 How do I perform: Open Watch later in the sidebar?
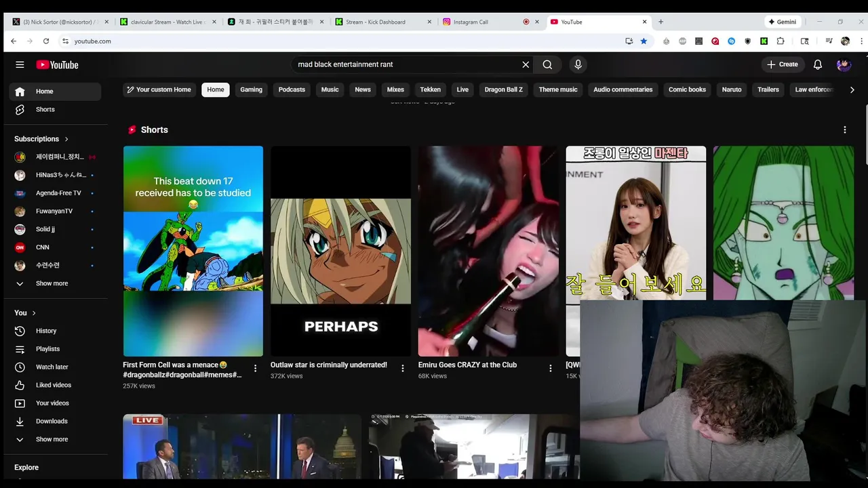(x=55, y=367)
